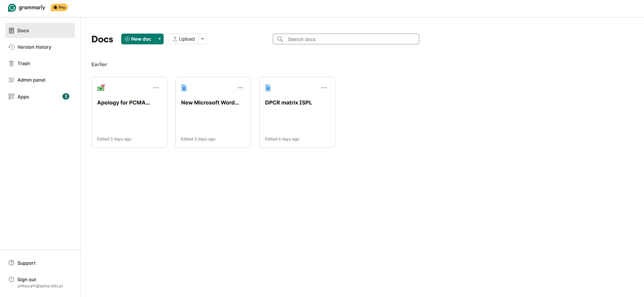644x297 pixels.
Task: Open the Apology for PCMA document card
Action: click(129, 112)
